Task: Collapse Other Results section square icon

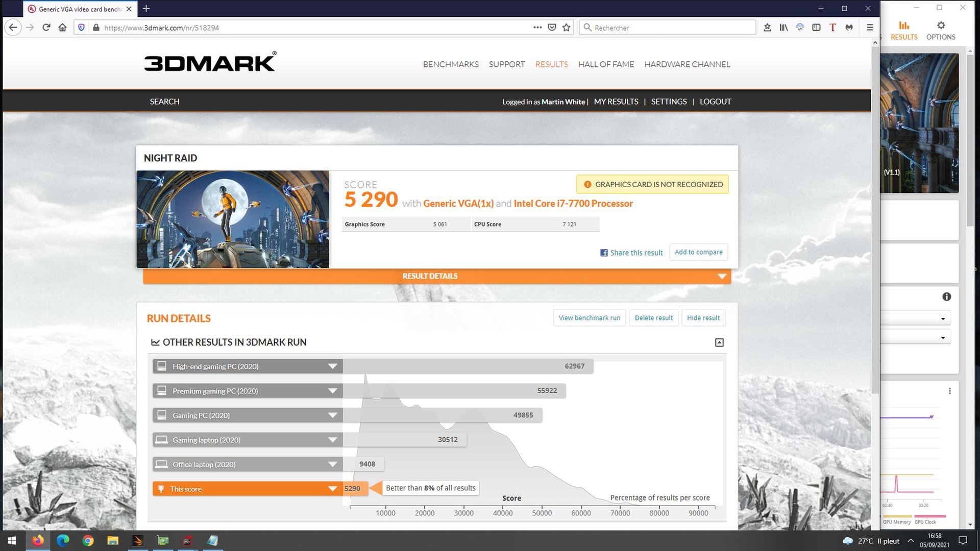Action: click(x=719, y=342)
